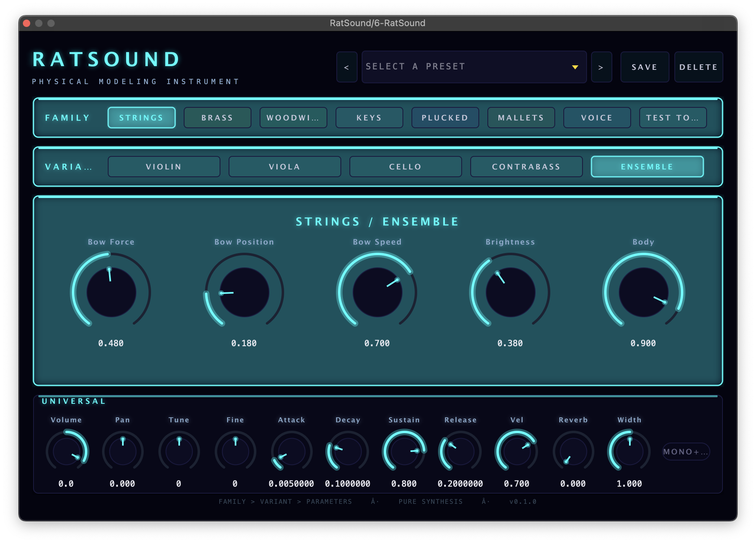The image size is (756, 543).
Task: Choose the Woodwinds family button
Action: 294,118
